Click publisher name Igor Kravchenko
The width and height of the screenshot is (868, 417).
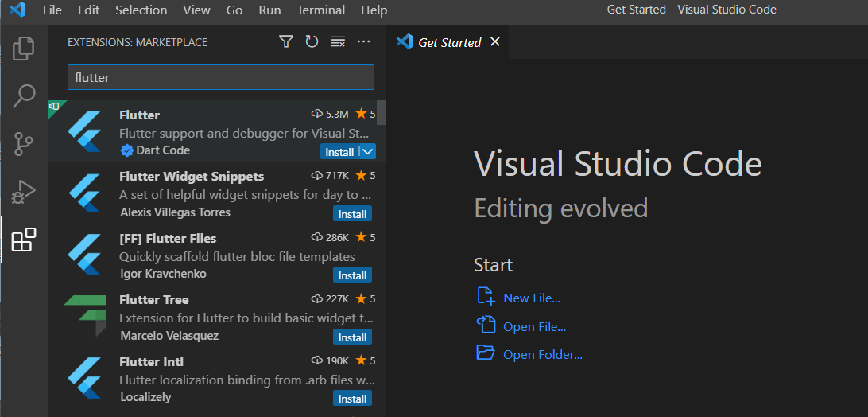coord(161,274)
